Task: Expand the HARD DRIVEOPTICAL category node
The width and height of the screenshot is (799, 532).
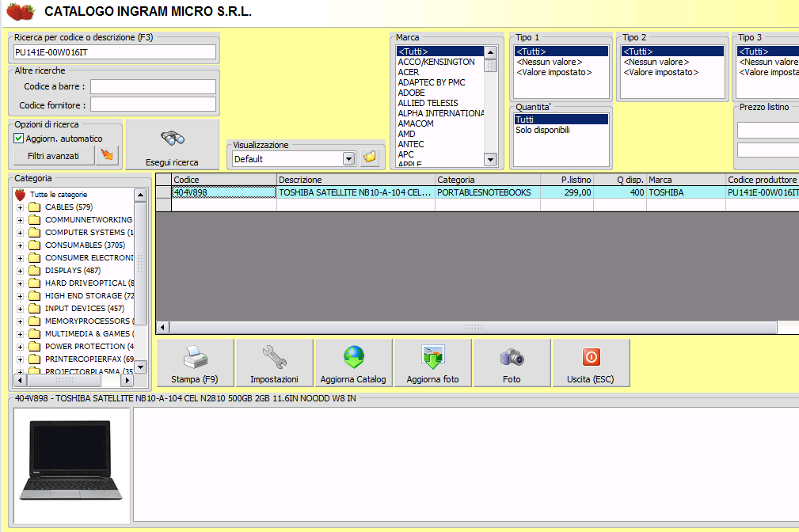Action: [20, 283]
